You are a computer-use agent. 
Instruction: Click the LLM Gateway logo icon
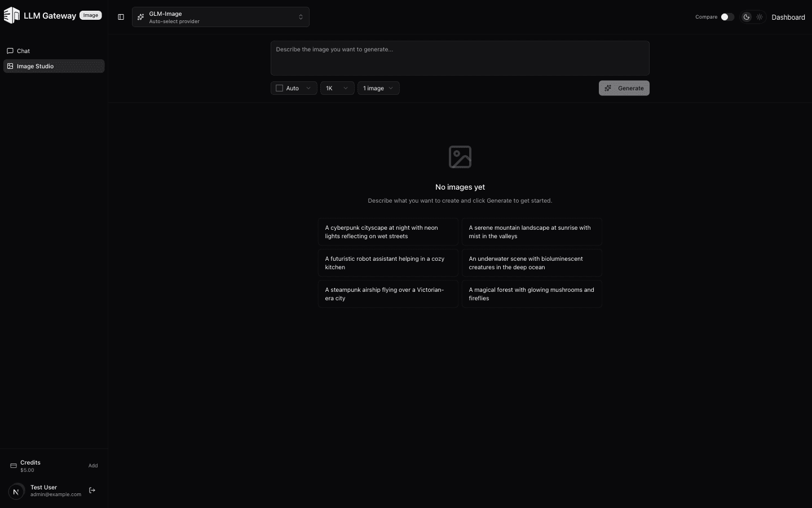[11, 15]
